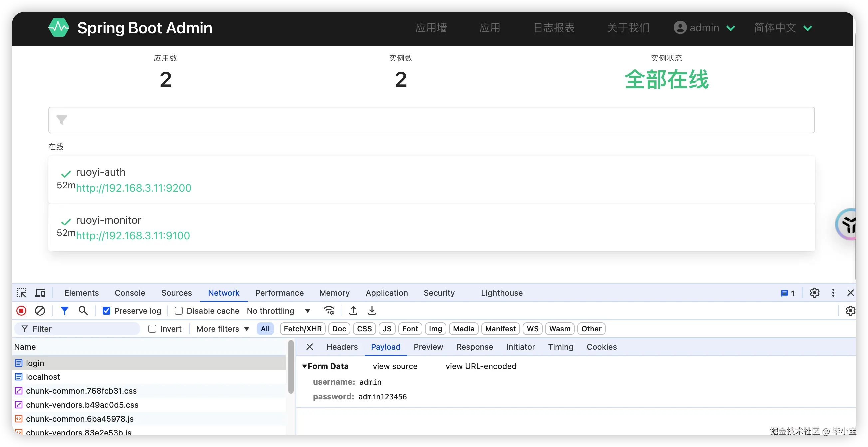Image resolution: width=868 pixels, height=447 pixels.
Task: Click the search magnifier icon in the Network toolbar
Action: click(x=83, y=310)
